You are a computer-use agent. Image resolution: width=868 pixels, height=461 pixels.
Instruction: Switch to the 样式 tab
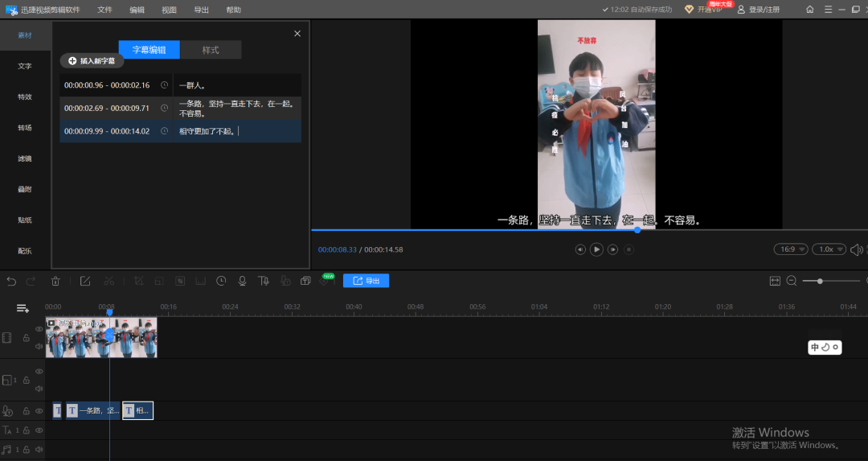[x=211, y=50]
